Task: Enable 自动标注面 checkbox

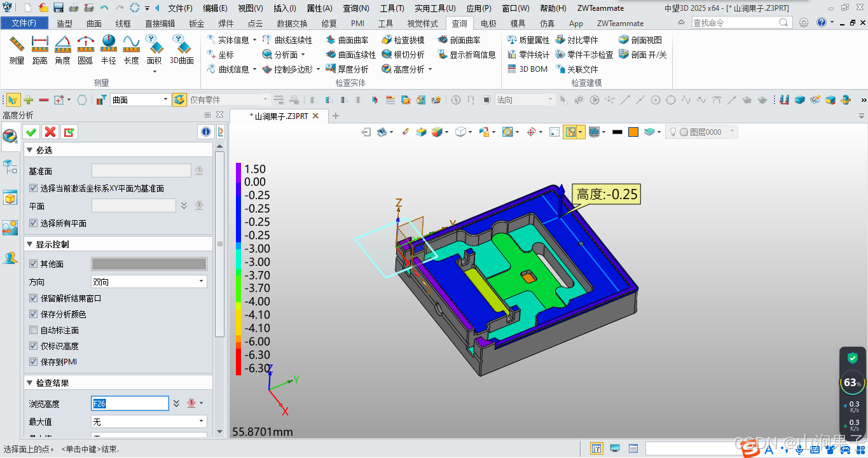Action: (x=34, y=330)
